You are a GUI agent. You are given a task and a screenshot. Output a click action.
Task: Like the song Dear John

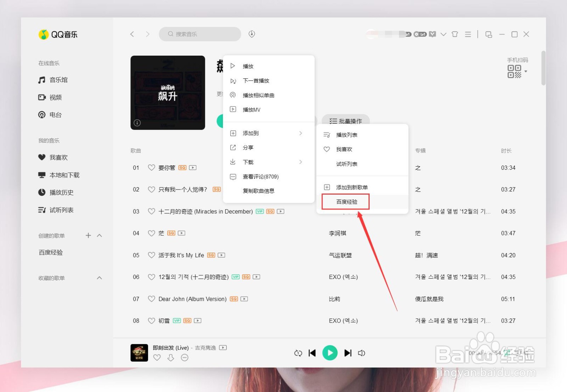(151, 299)
